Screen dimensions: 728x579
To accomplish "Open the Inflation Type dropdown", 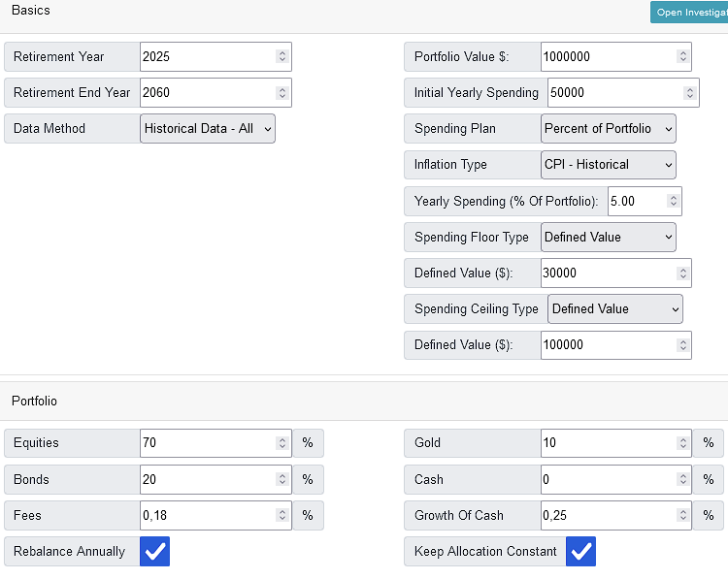I will pyautogui.click(x=608, y=165).
